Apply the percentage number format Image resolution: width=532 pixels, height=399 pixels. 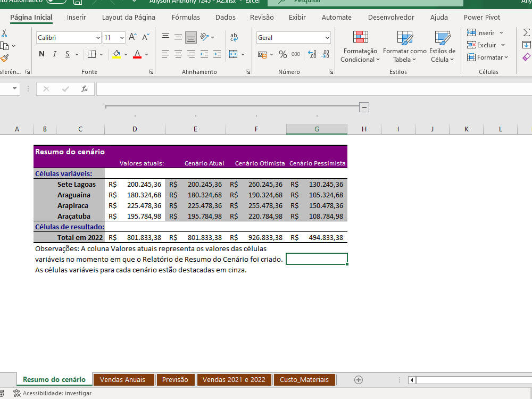[282, 54]
